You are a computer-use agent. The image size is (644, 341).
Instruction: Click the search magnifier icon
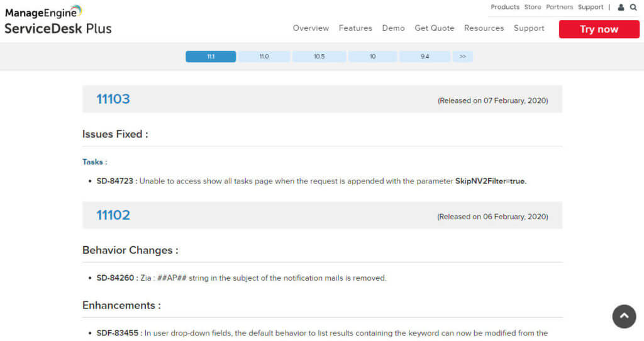pos(633,8)
